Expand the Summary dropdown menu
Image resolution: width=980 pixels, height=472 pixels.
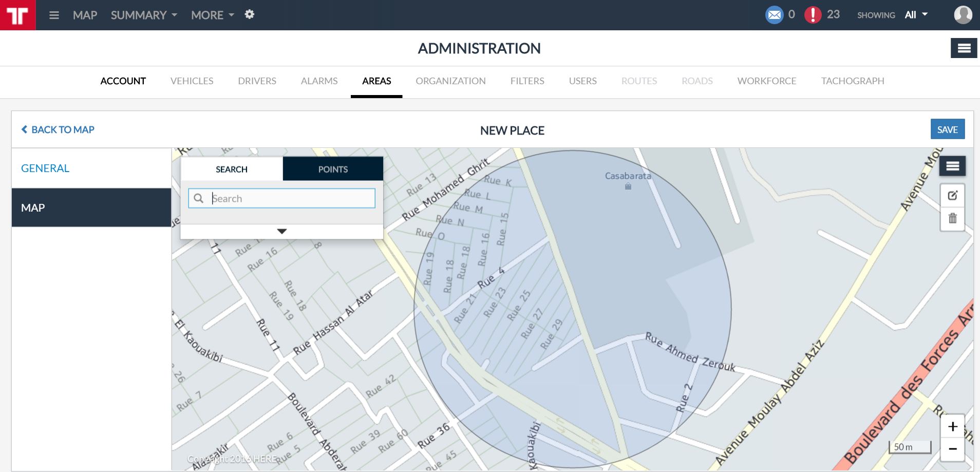click(x=144, y=15)
